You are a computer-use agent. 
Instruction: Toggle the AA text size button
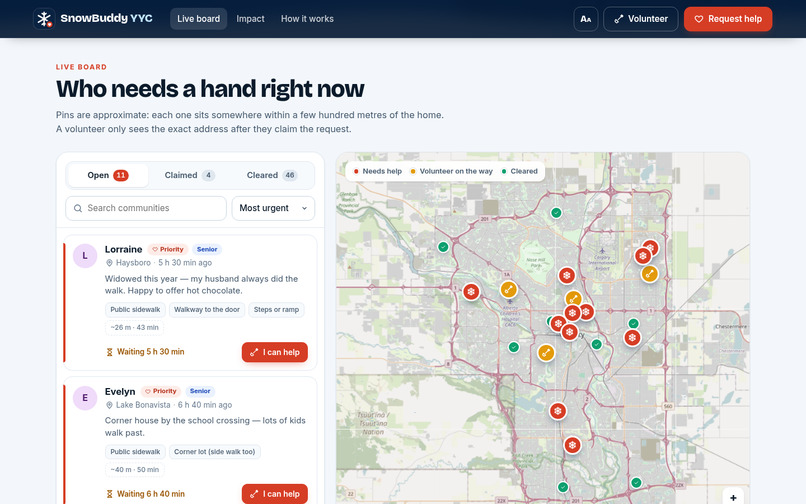pyautogui.click(x=585, y=19)
